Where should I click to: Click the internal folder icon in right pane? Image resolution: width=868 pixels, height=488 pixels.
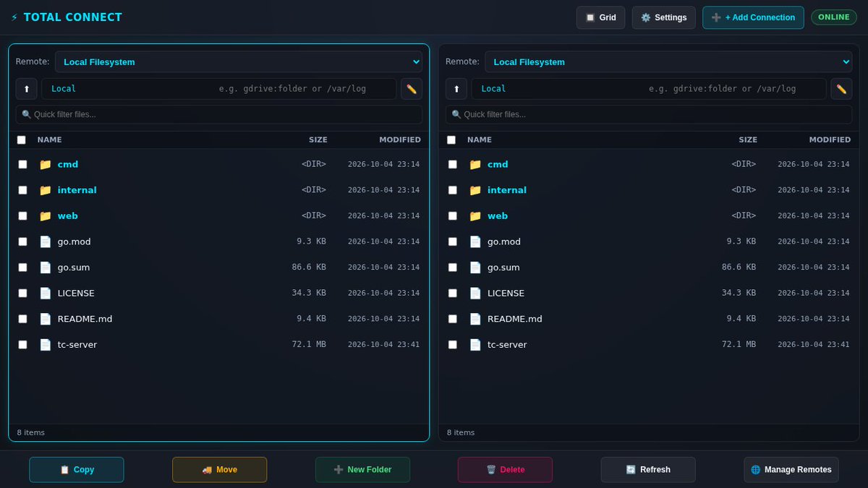click(x=475, y=190)
